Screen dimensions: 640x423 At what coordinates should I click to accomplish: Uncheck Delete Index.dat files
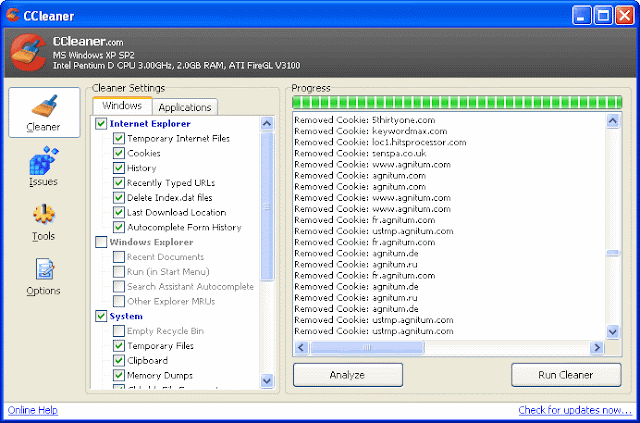[x=119, y=198]
